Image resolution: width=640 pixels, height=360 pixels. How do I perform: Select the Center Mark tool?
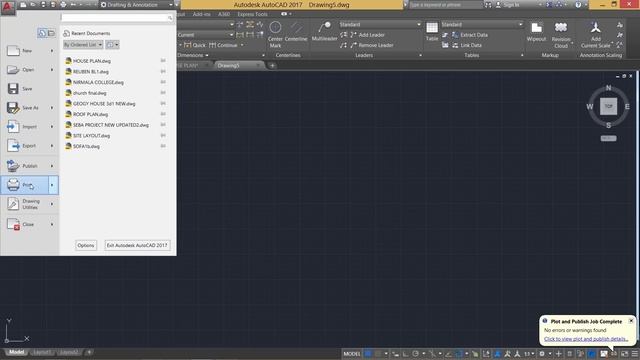click(x=275, y=35)
